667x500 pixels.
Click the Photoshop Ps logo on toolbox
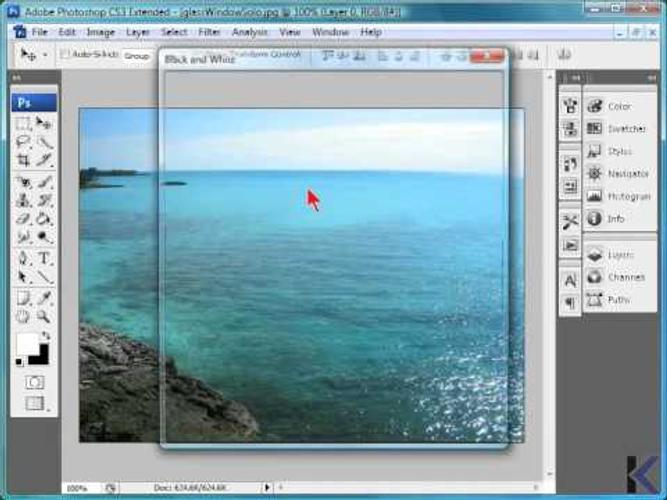[x=34, y=103]
